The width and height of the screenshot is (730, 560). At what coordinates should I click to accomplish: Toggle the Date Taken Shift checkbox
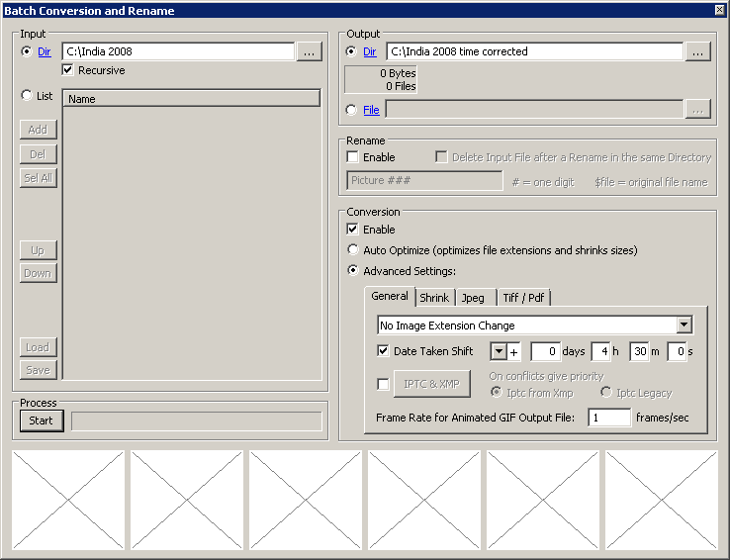[383, 351]
